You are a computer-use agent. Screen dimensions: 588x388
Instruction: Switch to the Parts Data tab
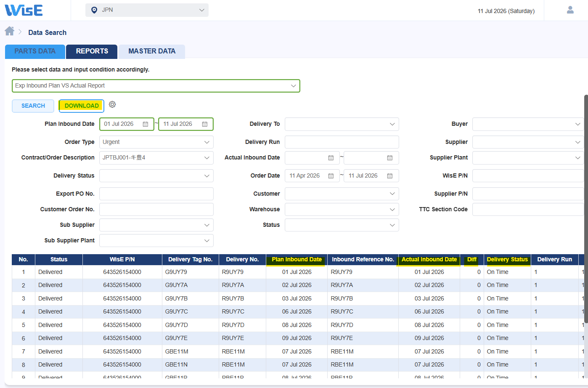point(35,51)
